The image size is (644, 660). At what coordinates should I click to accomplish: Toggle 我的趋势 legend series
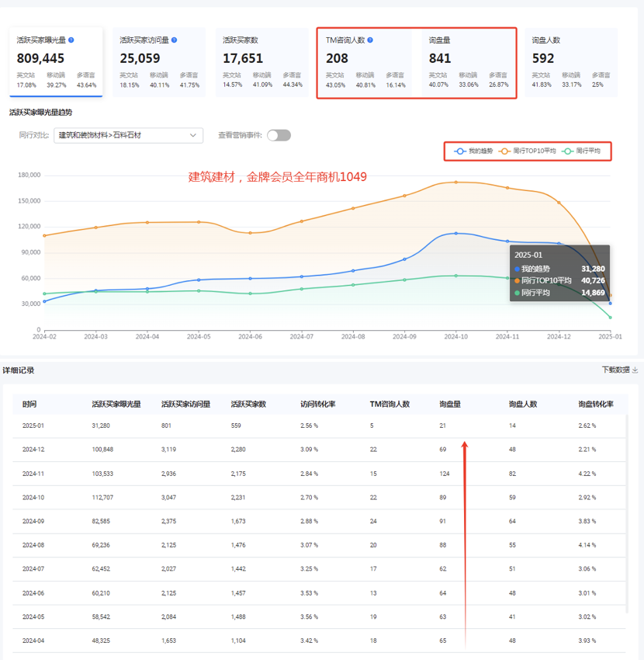(x=473, y=151)
